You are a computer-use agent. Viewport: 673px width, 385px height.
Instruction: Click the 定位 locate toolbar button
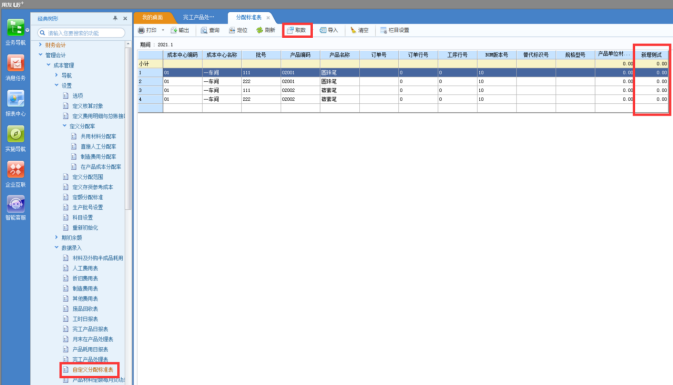[238, 30]
